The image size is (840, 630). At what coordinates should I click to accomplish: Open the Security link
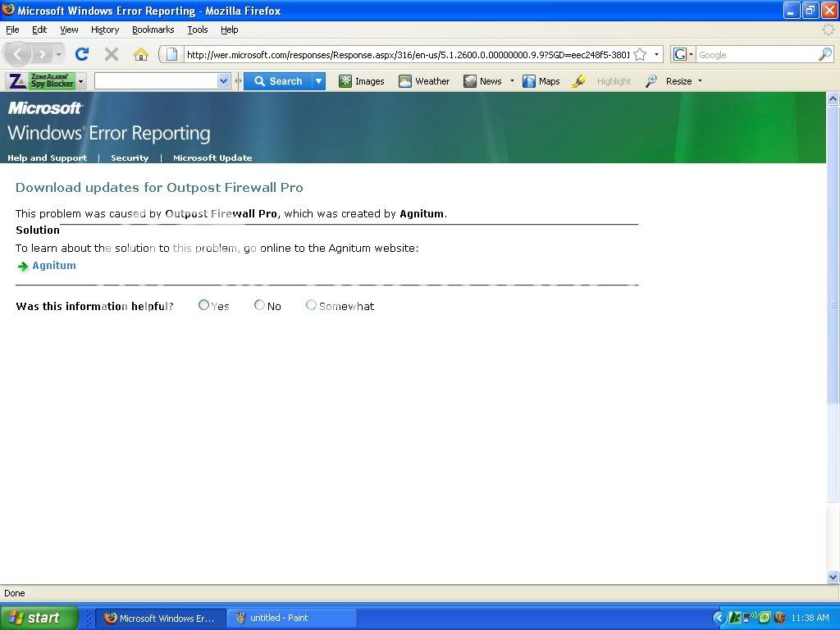pyautogui.click(x=130, y=157)
